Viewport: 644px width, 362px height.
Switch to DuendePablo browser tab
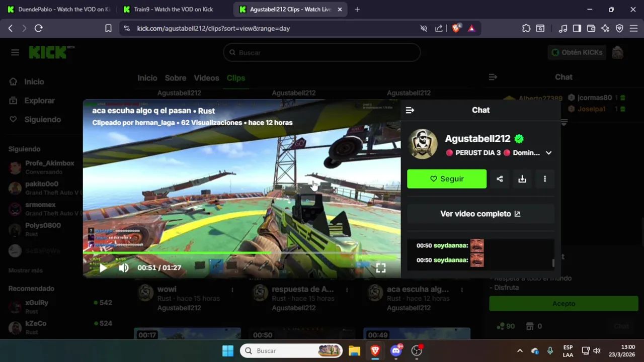click(x=59, y=9)
